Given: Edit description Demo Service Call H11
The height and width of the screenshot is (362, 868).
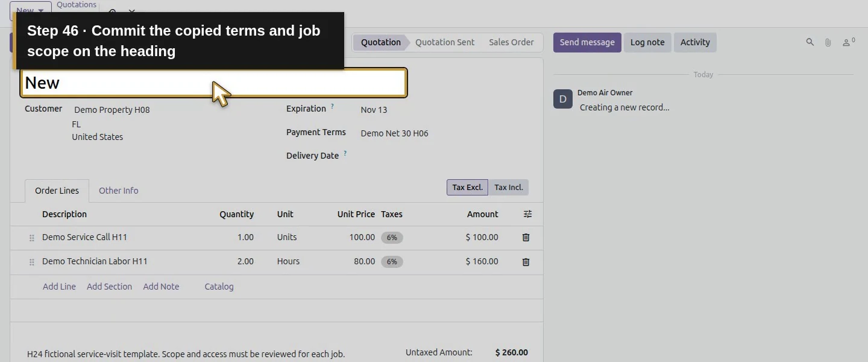Looking at the screenshot, I should [85, 237].
